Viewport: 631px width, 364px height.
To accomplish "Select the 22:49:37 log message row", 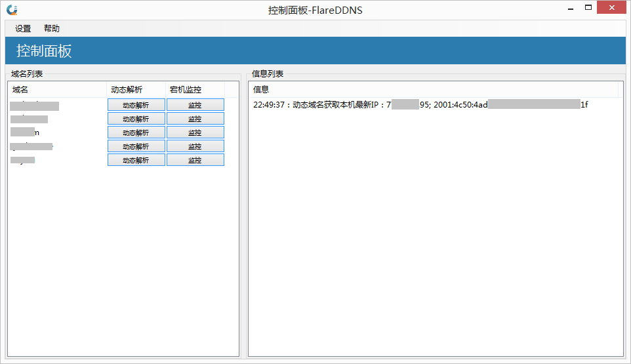I will coord(420,104).
